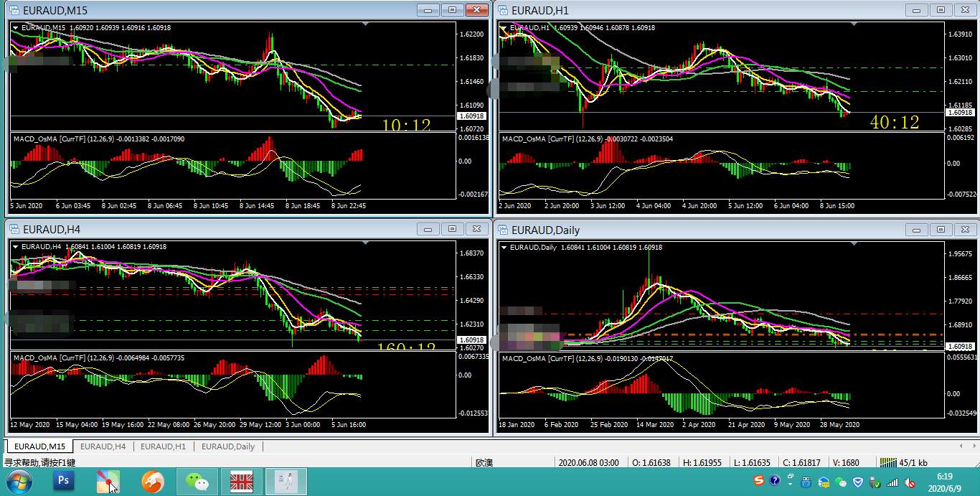Open the taskbar app beside Photoshop
Screen dimensions: 980x496
click(x=108, y=482)
